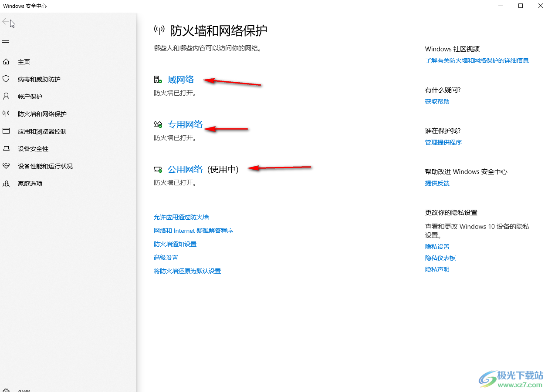Click the building icon next to 域网络
548x392 pixels.
tap(158, 80)
